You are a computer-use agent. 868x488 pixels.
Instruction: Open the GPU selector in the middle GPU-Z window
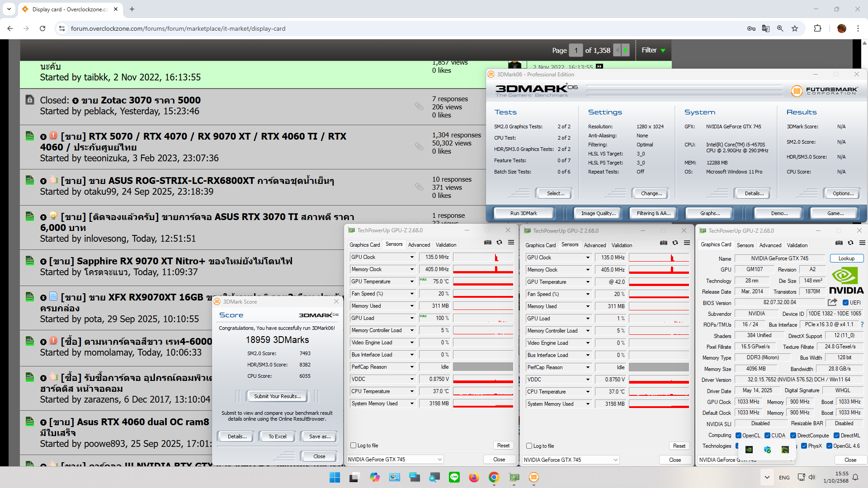(571, 460)
